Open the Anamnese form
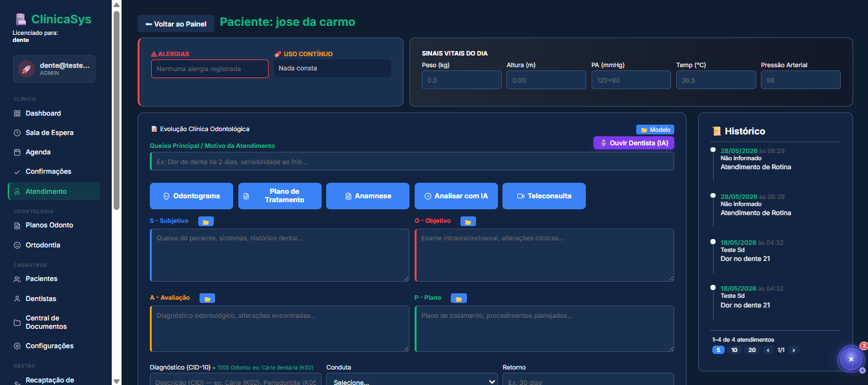868x385 pixels. coord(368,196)
